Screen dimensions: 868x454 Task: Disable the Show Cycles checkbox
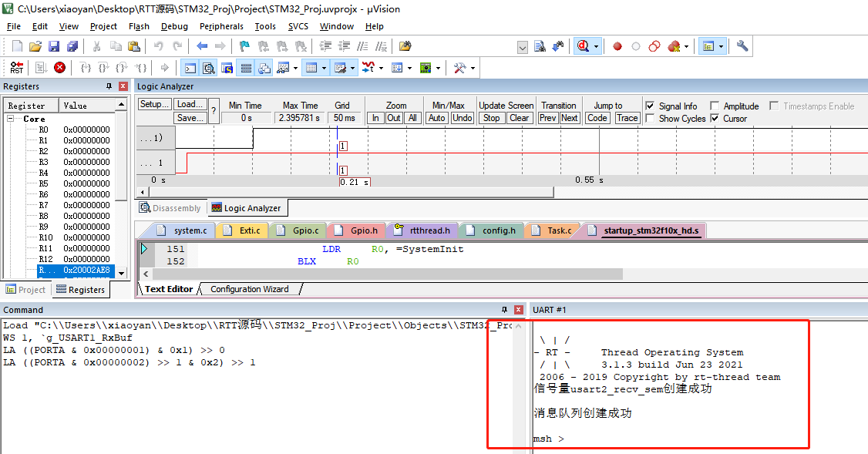click(649, 118)
